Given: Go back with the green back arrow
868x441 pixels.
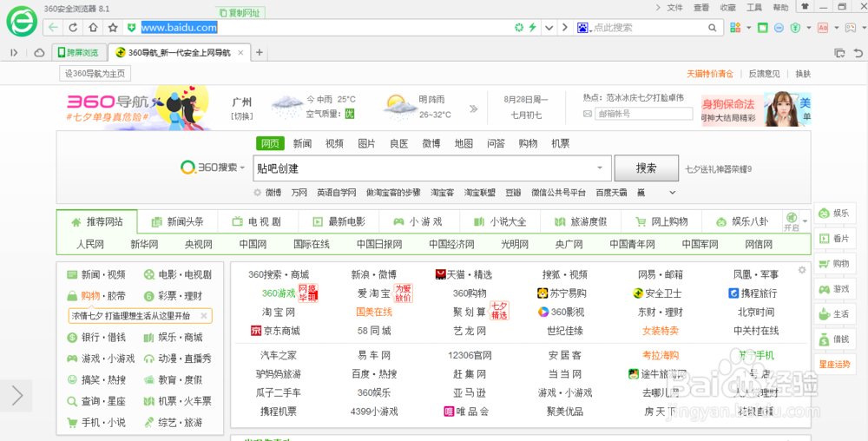Looking at the screenshot, I should pos(53,27).
